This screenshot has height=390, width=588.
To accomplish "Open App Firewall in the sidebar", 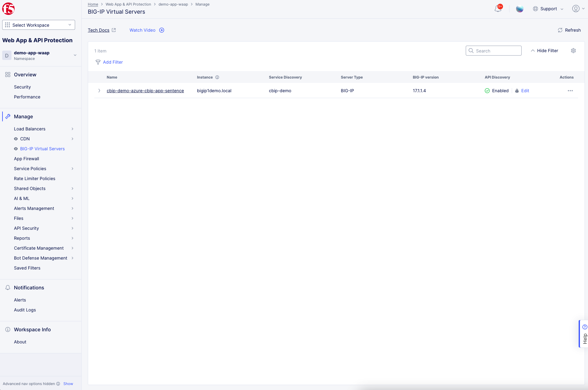I will coord(26,159).
